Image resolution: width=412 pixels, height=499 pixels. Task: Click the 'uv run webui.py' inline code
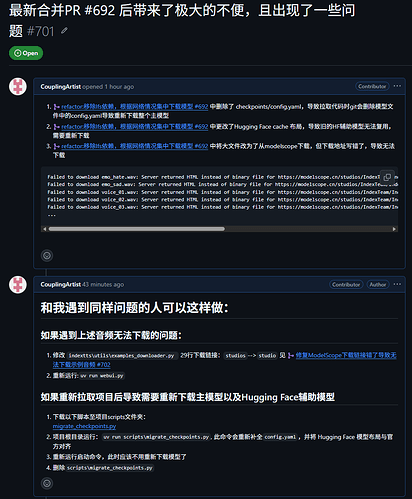(x=102, y=376)
